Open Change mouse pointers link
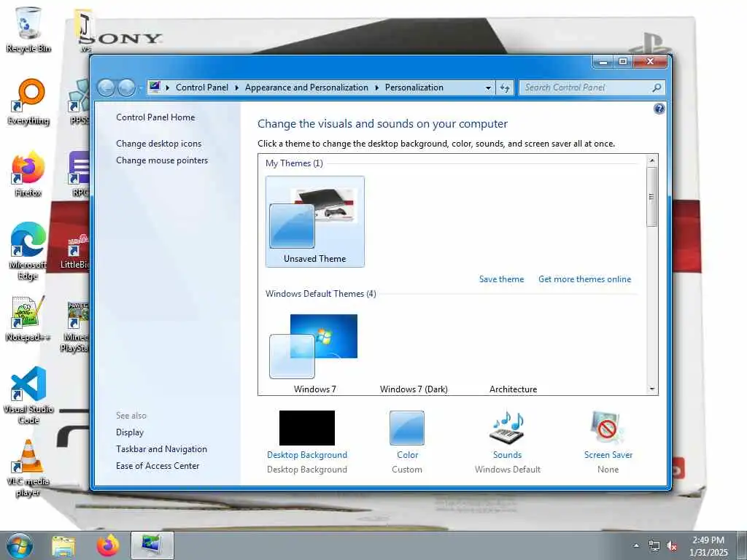The image size is (747, 560). (x=162, y=160)
